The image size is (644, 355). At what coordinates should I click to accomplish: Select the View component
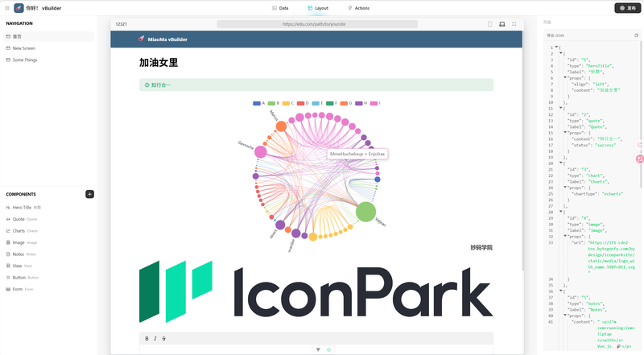point(19,266)
